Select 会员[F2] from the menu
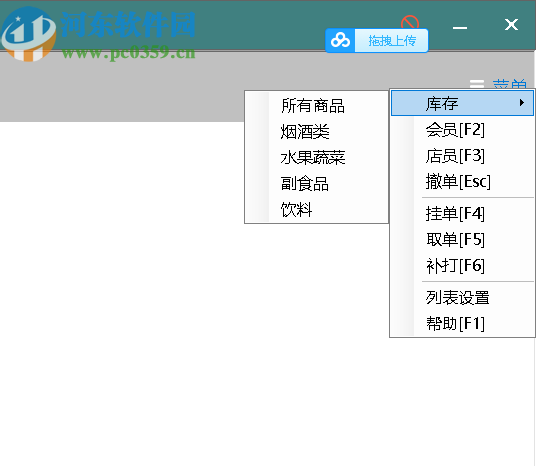Screen dimensions: 536x466 pyautogui.click(x=462, y=130)
